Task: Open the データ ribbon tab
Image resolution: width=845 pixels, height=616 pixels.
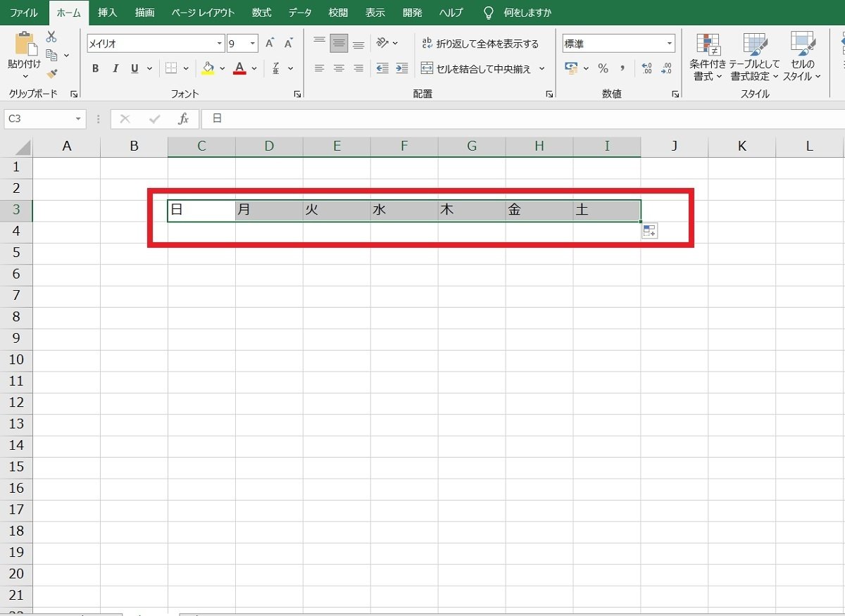Action: 299,12
